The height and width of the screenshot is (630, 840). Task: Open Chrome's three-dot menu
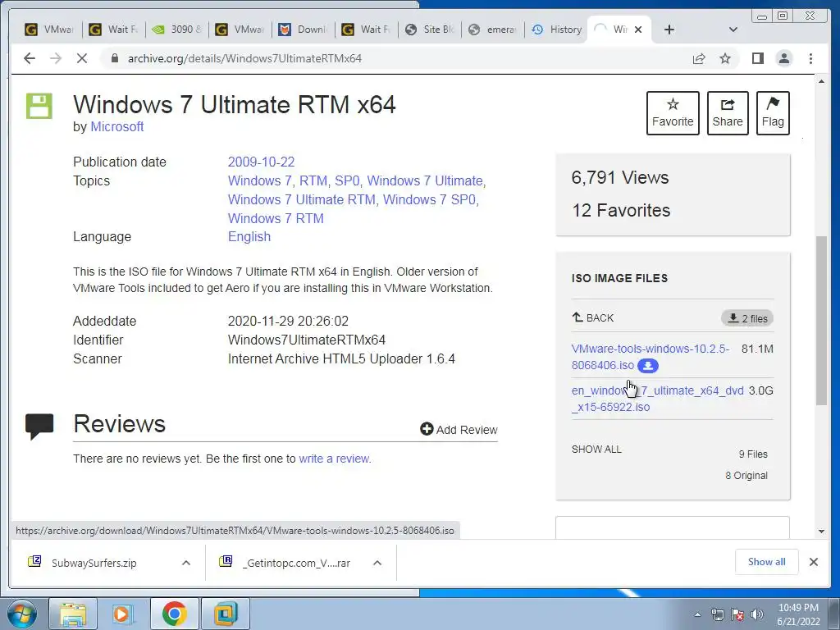tap(810, 58)
